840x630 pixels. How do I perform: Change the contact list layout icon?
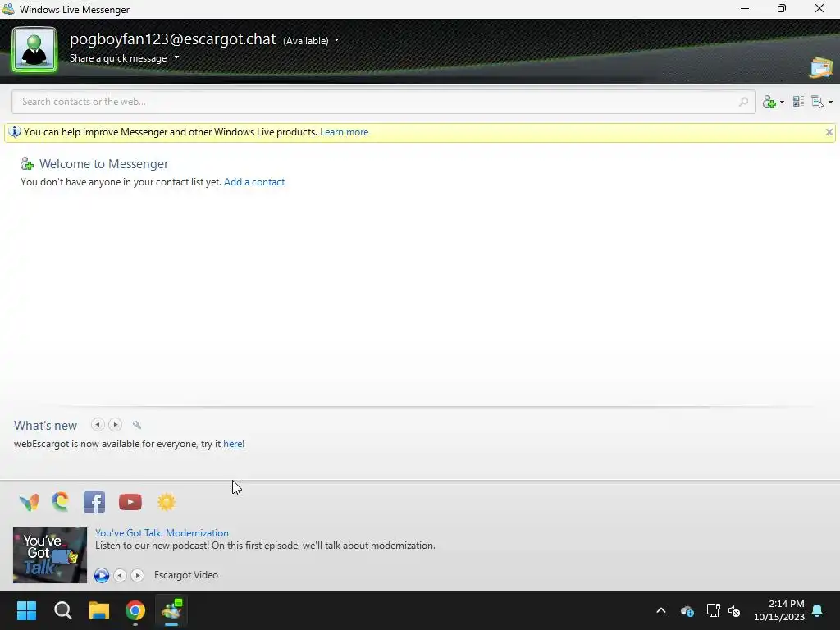(x=798, y=101)
